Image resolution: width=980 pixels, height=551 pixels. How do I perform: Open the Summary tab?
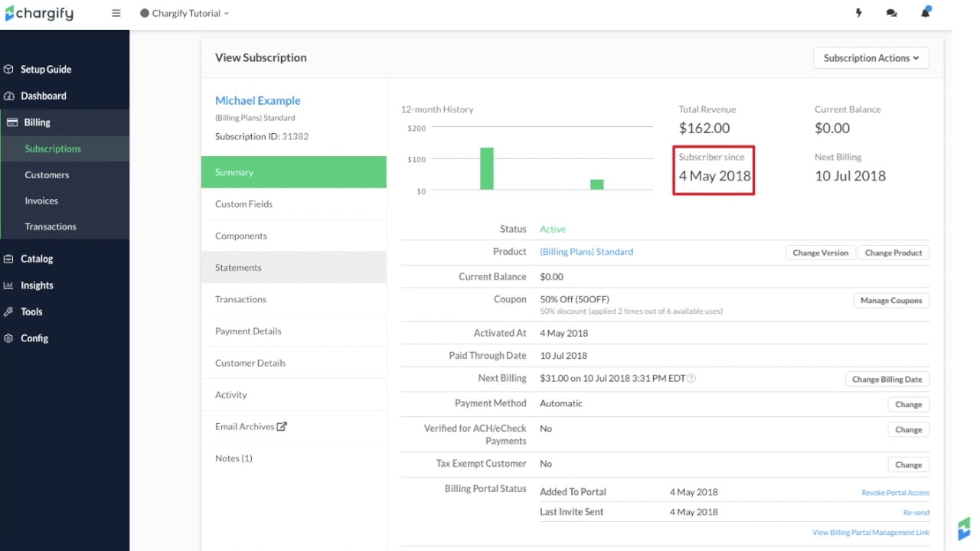294,172
